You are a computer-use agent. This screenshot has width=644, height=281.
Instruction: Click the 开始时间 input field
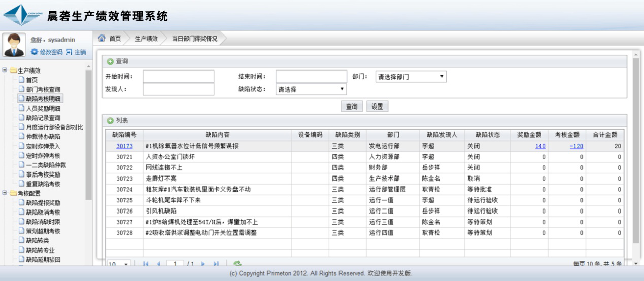pos(178,77)
